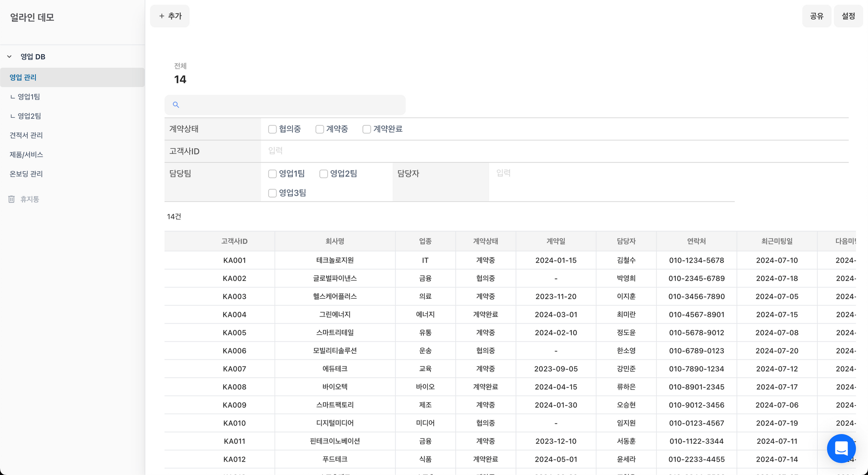Select the 헬스케어플러스 cell
The width and height of the screenshot is (868, 475).
(x=335, y=297)
